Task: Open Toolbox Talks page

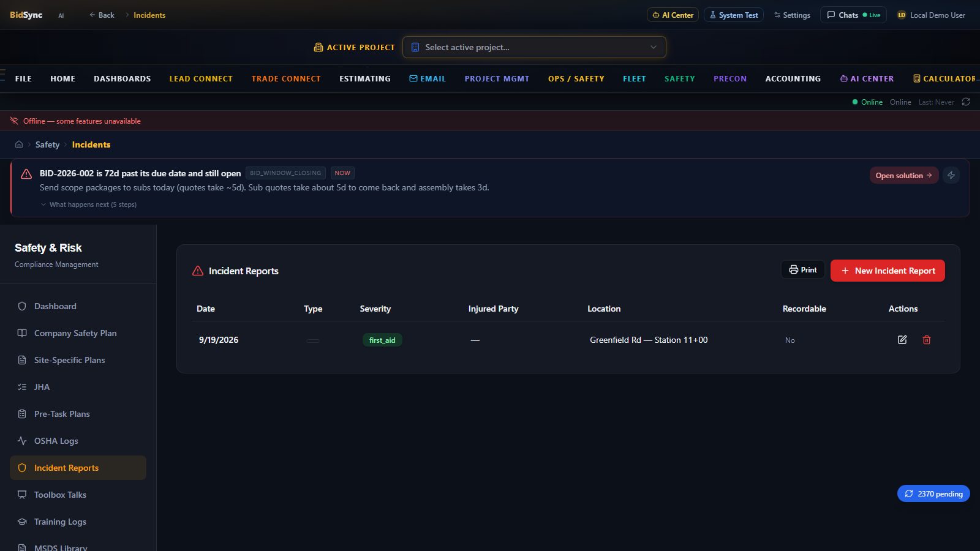Action: pos(78,495)
